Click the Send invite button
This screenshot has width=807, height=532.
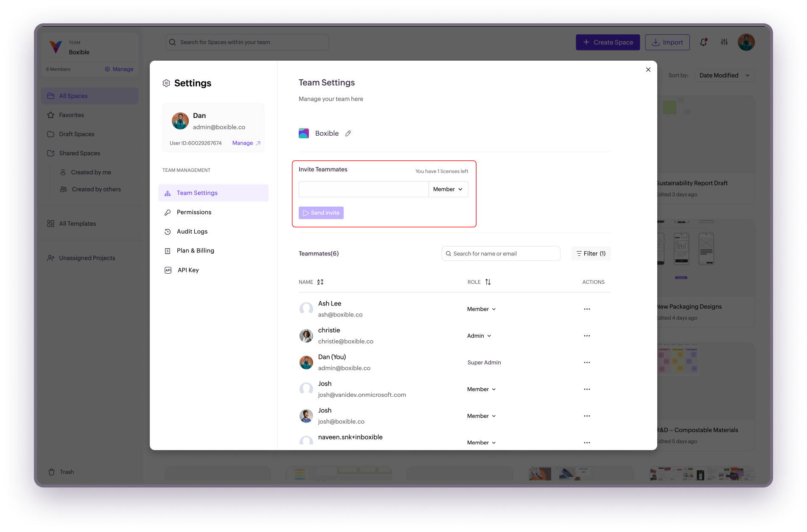[321, 213]
